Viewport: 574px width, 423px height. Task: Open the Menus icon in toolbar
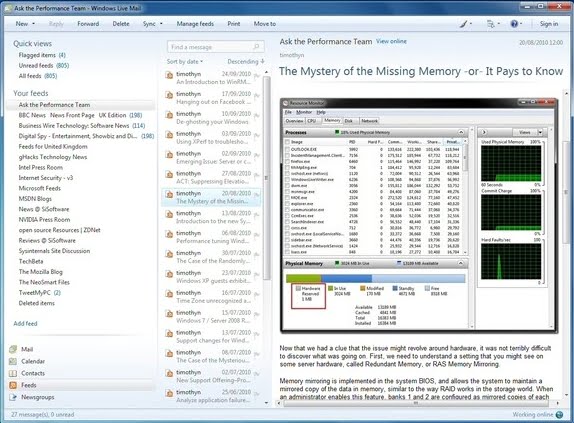click(491, 24)
